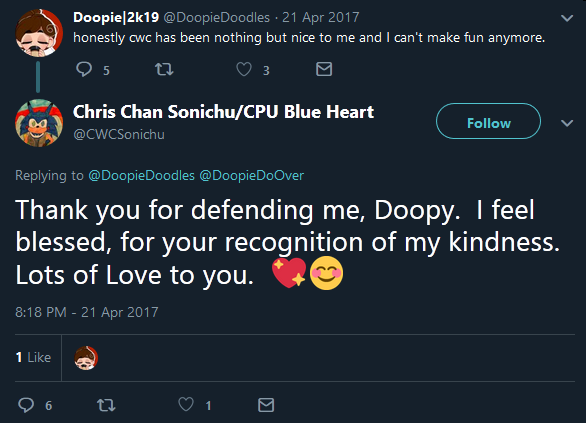Viewport: 586px width, 423px height.
Task: Open reply icon showing 6 replies
Action: pos(26,405)
